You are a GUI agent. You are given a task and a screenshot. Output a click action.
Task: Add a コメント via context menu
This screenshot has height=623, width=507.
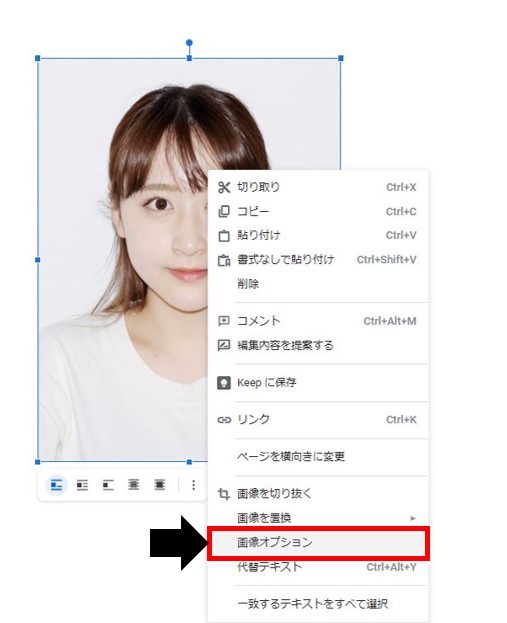coord(318,321)
